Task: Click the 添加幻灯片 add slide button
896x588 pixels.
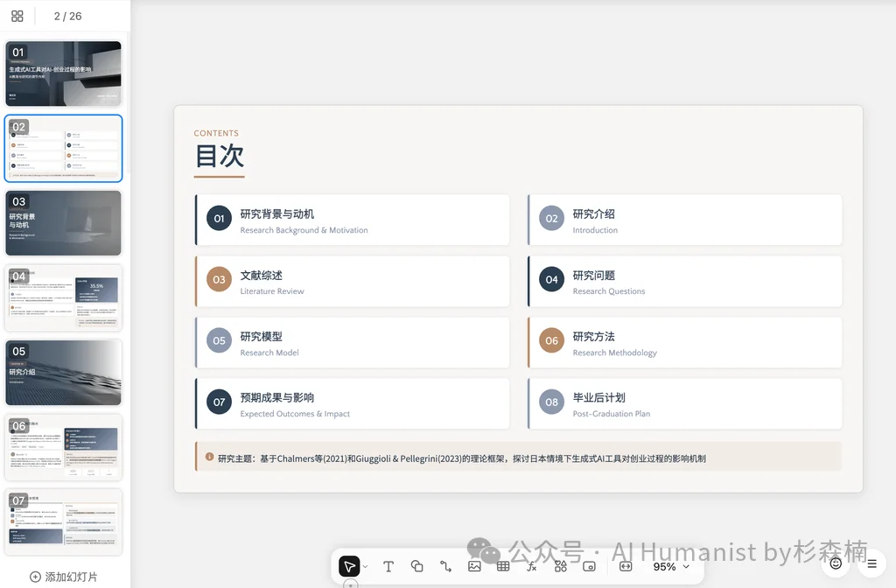Action: 62,577
